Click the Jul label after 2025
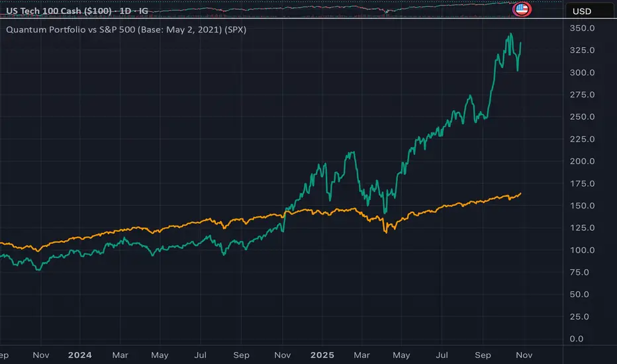This screenshot has width=617, height=364. click(442, 355)
